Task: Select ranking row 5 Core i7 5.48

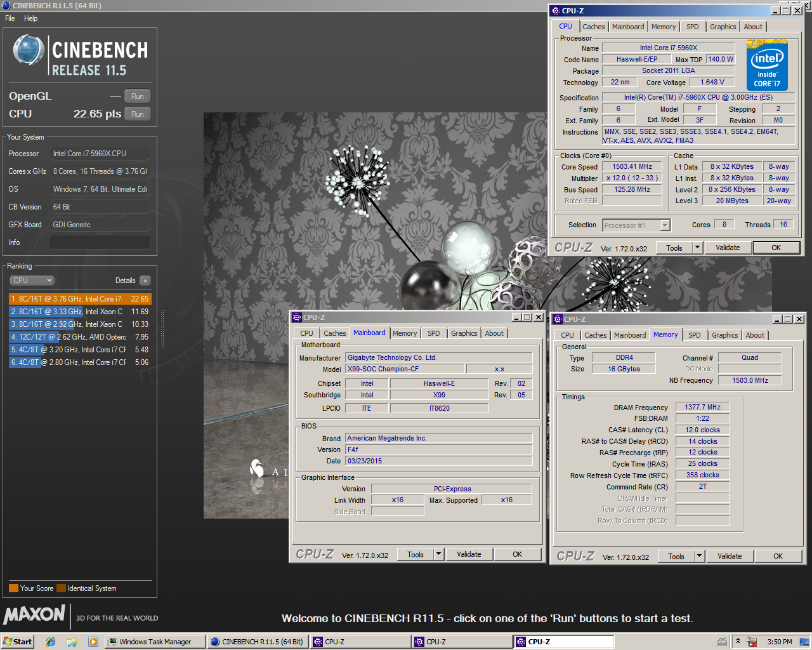Action: click(x=80, y=350)
